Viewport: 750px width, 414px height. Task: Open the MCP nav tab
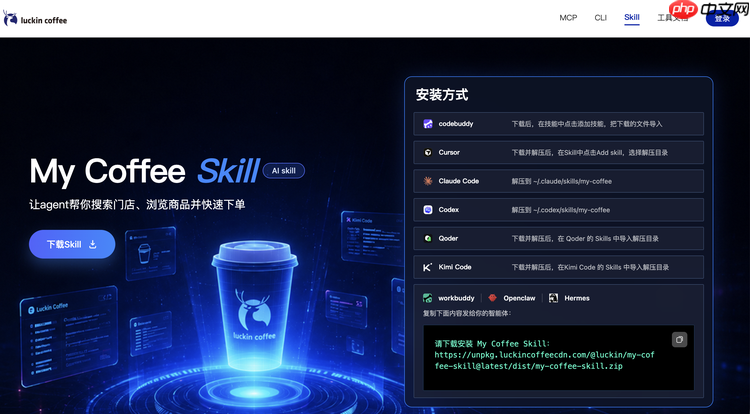(568, 18)
